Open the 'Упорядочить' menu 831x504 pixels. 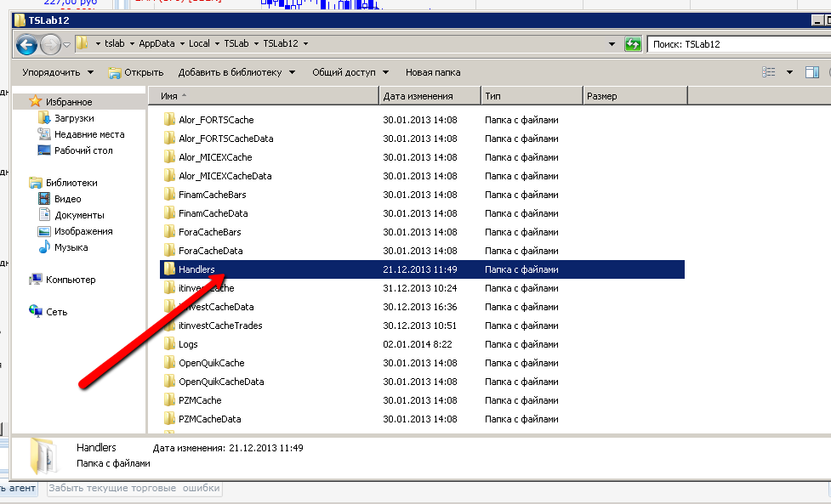point(58,72)
